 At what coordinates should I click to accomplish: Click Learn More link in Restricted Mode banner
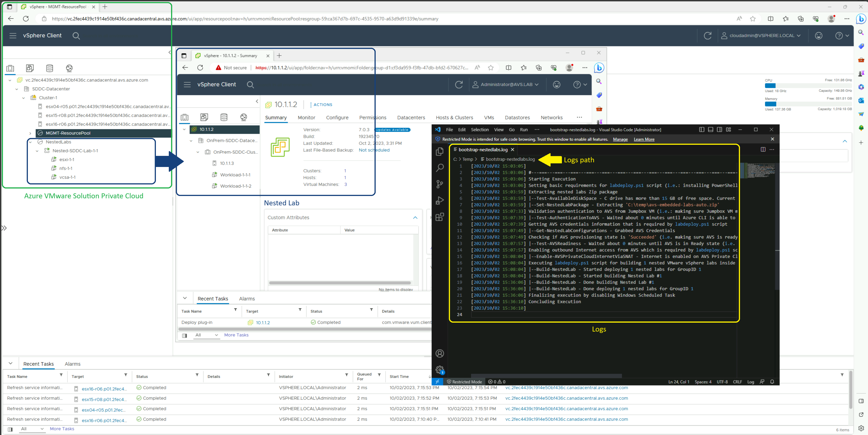point(644,139)
